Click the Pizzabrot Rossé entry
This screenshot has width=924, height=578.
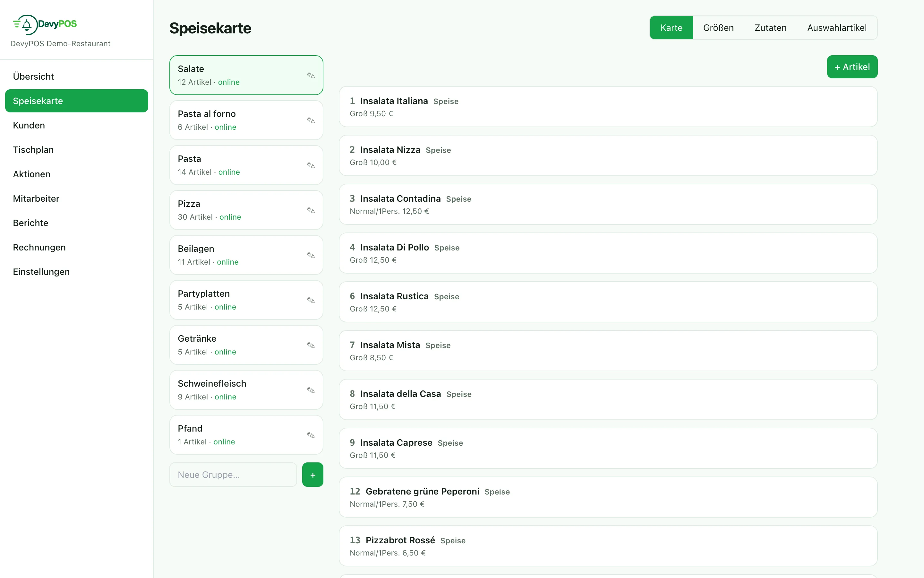pyautogui.click(x=608, y=546)
